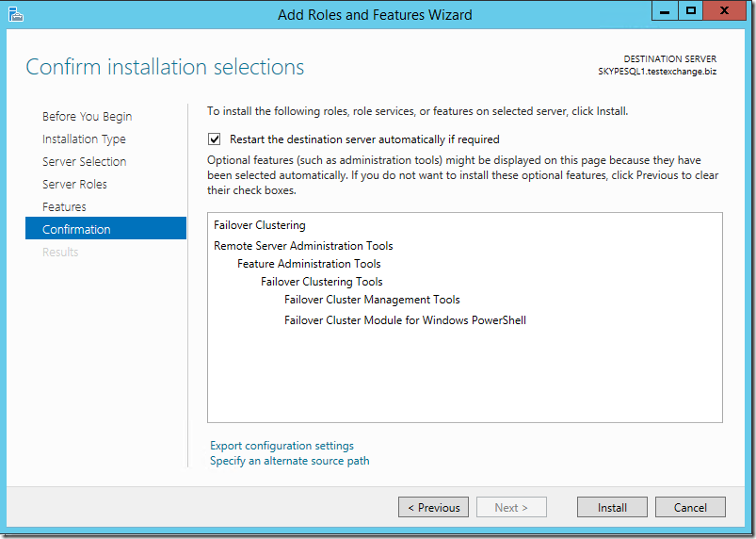
Task: Click the wizard icon in the title bar
Action: [16, 14]
